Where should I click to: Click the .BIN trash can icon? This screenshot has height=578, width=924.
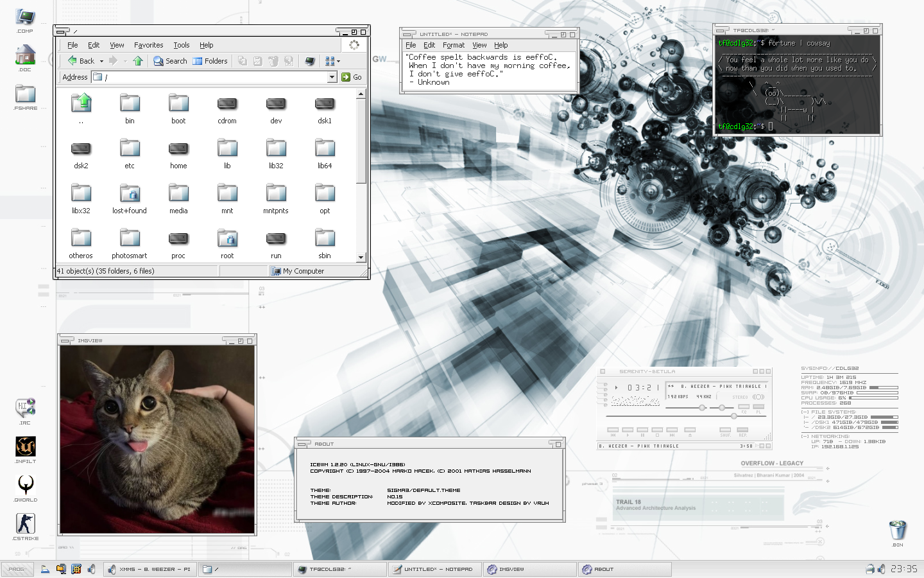pyautogui.click(x=897, y=530)
